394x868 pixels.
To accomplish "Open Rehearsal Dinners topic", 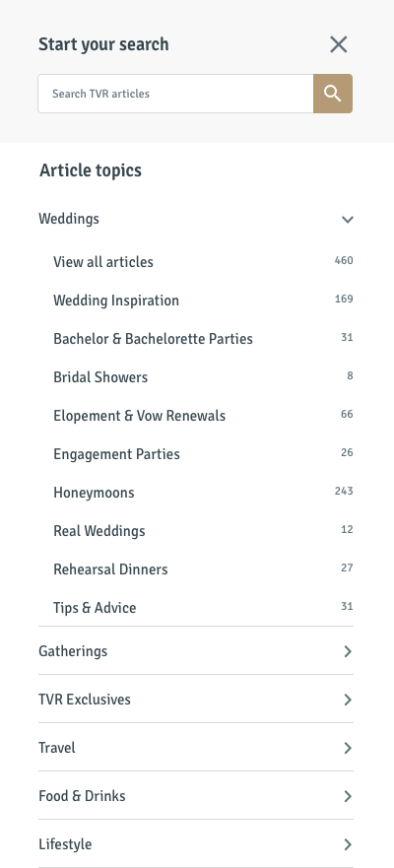I will click(x=110, y=569).
